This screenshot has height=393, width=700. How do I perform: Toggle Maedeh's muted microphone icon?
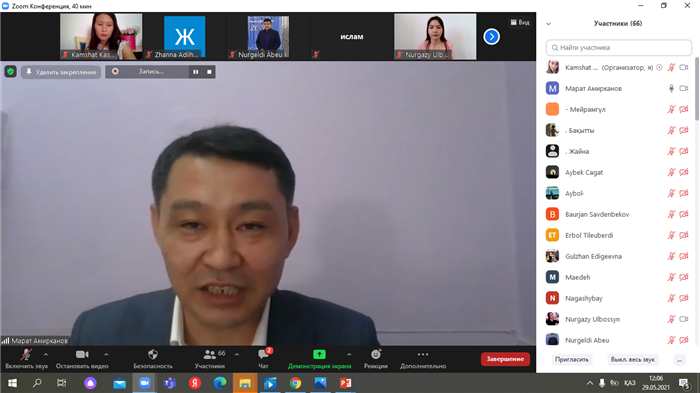[x=671, y=277]
